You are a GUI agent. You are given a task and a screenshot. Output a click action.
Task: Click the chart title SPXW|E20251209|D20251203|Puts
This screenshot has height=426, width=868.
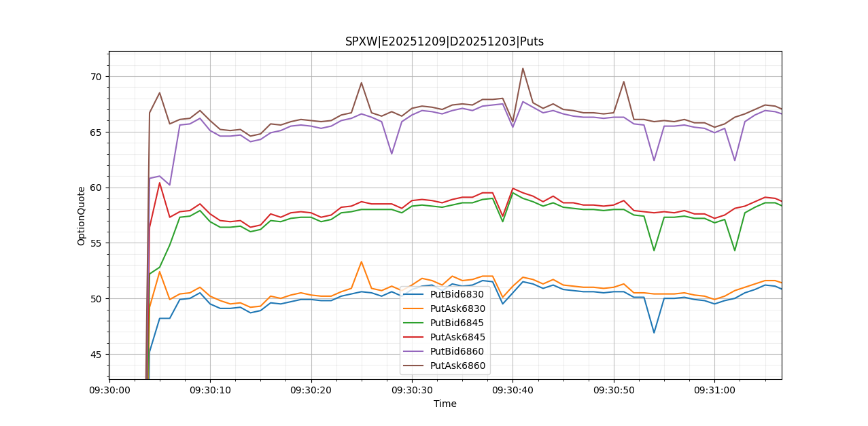tap(445, 41)
